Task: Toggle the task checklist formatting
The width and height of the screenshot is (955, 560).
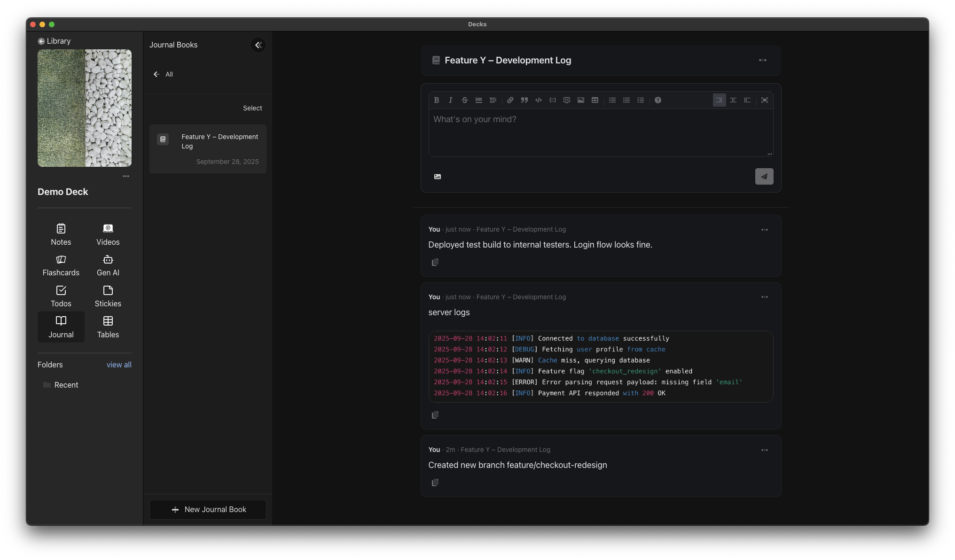Action: coord(641,100)
